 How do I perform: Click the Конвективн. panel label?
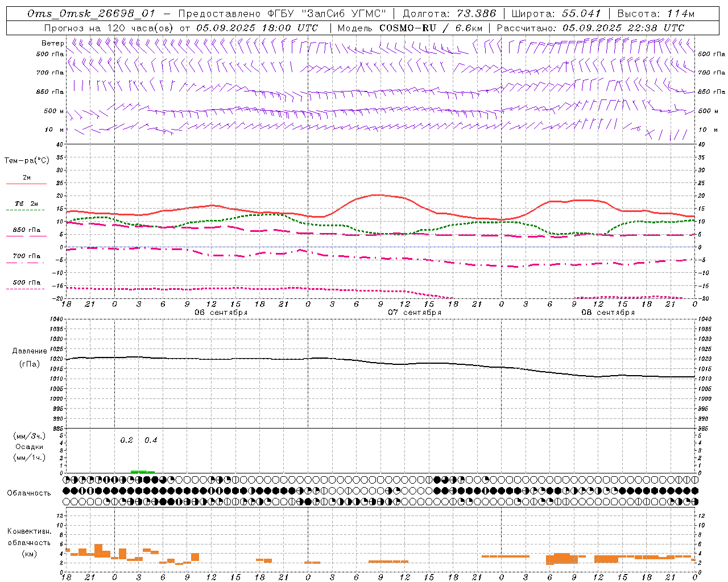30,531
